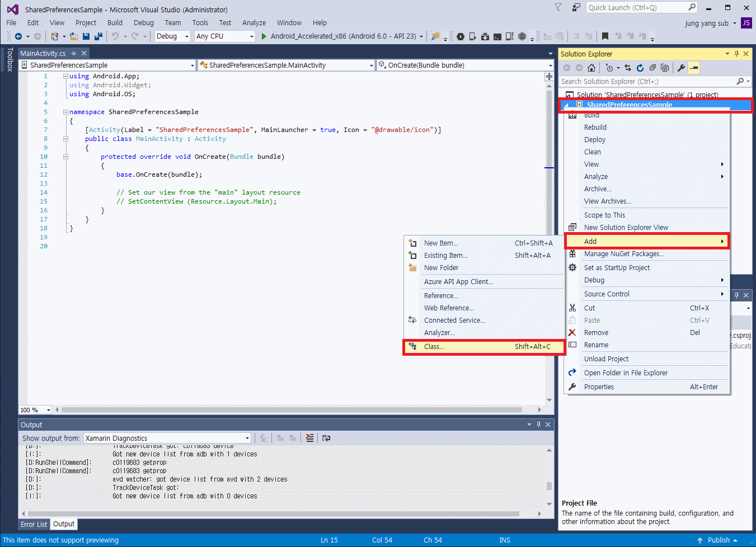
Task: Open the View submenu in context menu
Action: [647, 164]
